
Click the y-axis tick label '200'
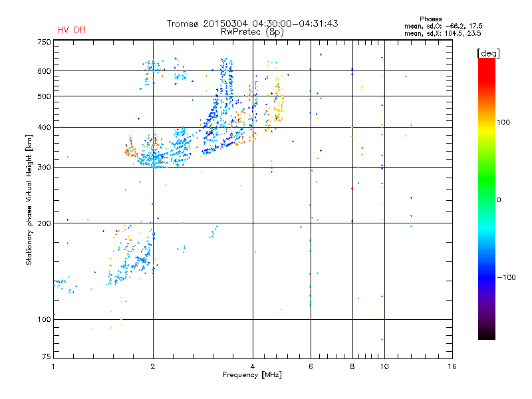point(44,223)
